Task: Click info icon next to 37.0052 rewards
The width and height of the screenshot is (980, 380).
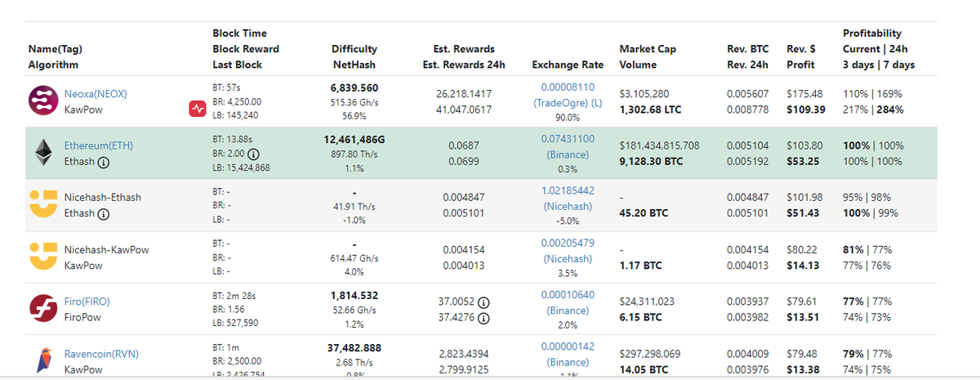Action: (483, 302)
